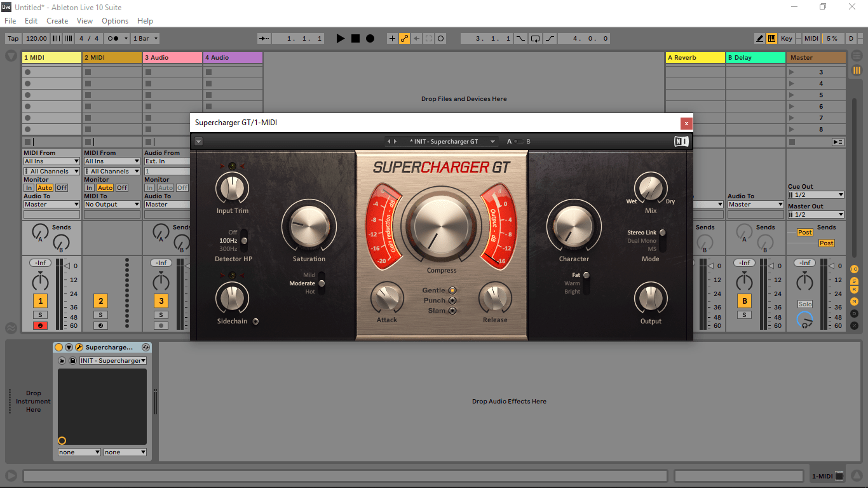Viewport: 868px width, 488px height.
Task: Open the Edit menu
Action: click(31, 21)
